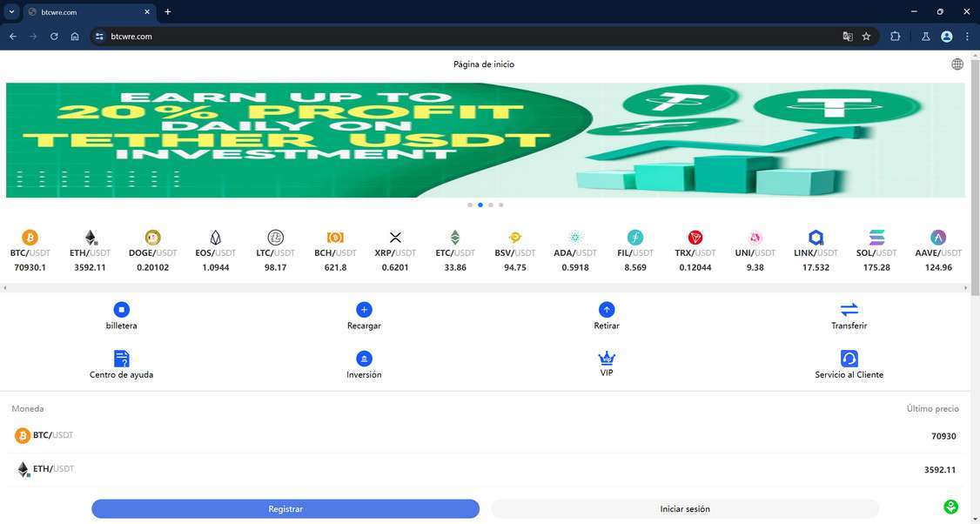This screenshot has width=980, height=524.
Task: Open the green customer support bubble
Action: coord(950,506)
